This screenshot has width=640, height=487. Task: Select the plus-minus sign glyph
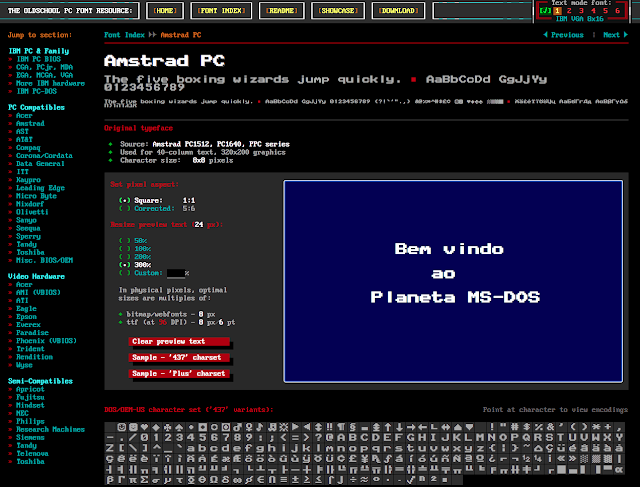coord(296,480)
